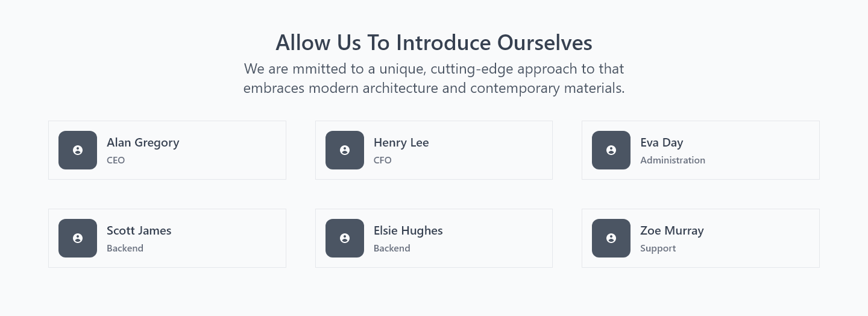Image resolution: width=868 pixels, height=316 pixels.
Task: Click Scott James's avatar icon
Action: pyautogui.click(x=78, y=238)
